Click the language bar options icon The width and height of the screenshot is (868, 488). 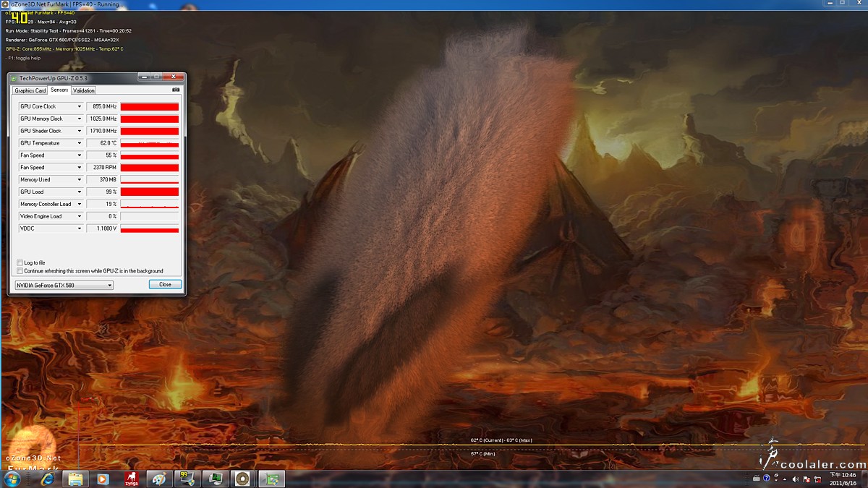[x=775, y=479]
